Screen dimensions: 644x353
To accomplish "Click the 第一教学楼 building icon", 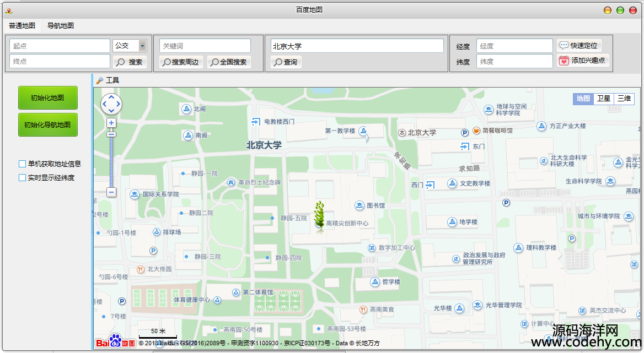I will pyautogui.click(x=363, y=131).
